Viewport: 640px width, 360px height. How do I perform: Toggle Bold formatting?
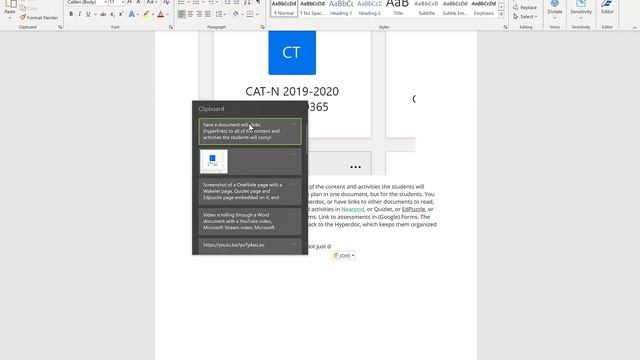[x=71, y=14]
